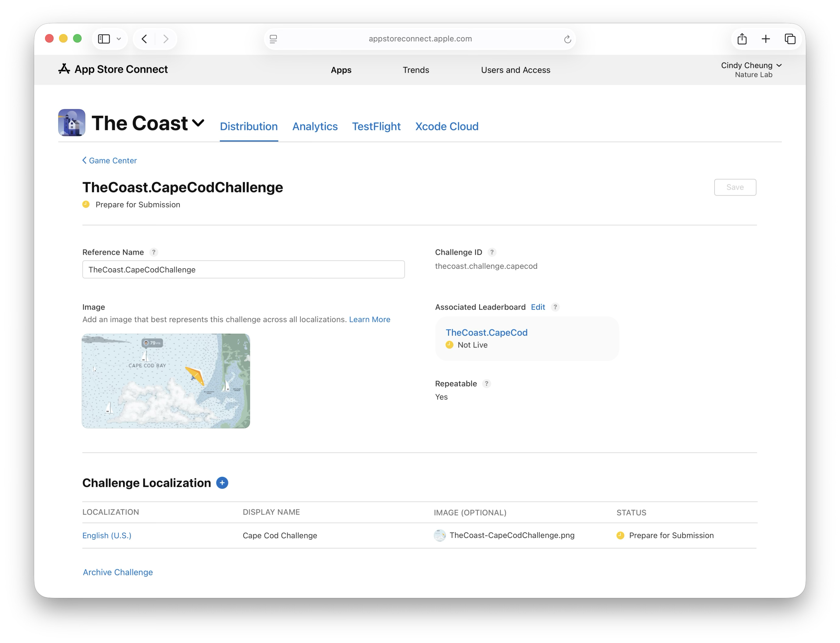Viewport: 840px width, 643px height.
Task: Switch to the Analytics tab
Action: tap(315, 126)
